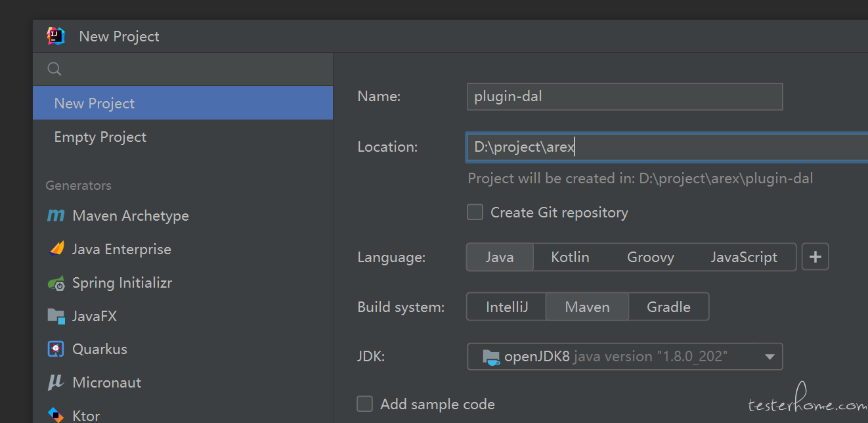
Task: Select Micronaut in generators list
Action: [x=183, y=382]
